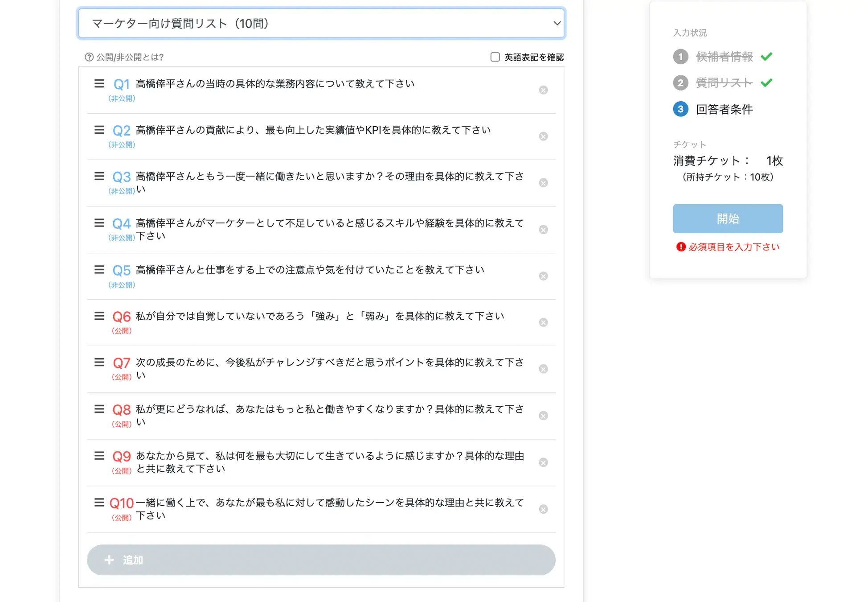Click the 追加 add question button
Image resolution: width=868 pixels, height=602 pixels.
[x=321, y=560]
